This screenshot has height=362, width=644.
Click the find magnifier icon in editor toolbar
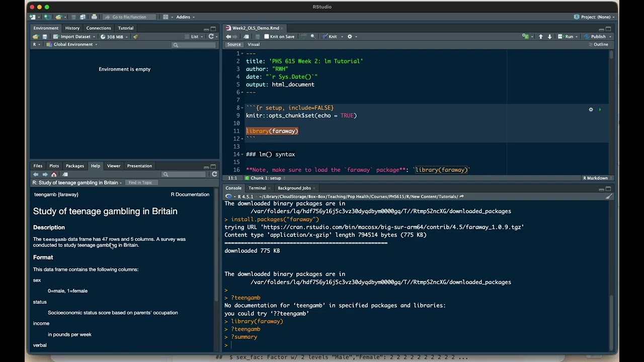click(x=313, y=37)
